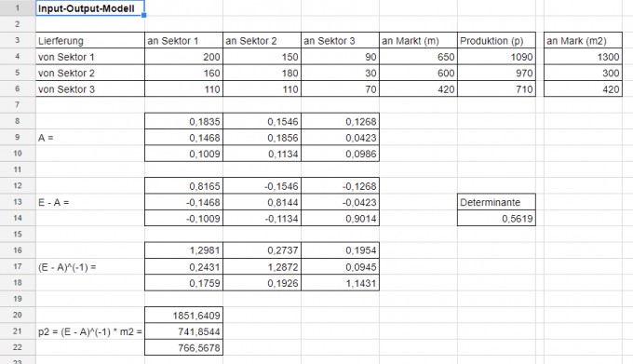Select the m2 cell with 1300
Image resolution: width=633 pixels, height=364 pixels.
[x=583, y=57]
